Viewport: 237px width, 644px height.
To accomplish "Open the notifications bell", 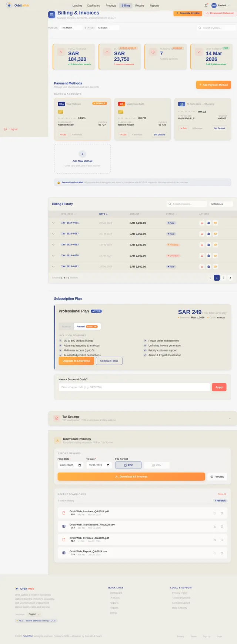I will click(x=206, y=6).
